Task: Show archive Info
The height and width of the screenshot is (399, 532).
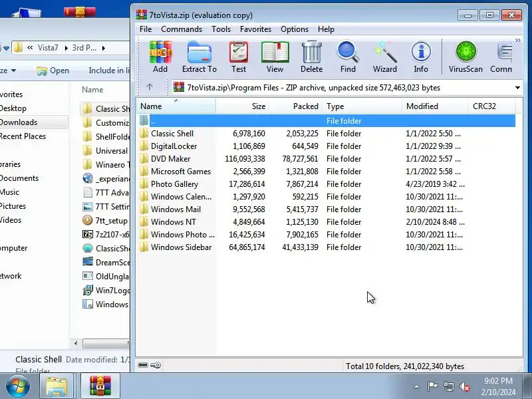Action: pyautogui.click(x=421, y=57)
